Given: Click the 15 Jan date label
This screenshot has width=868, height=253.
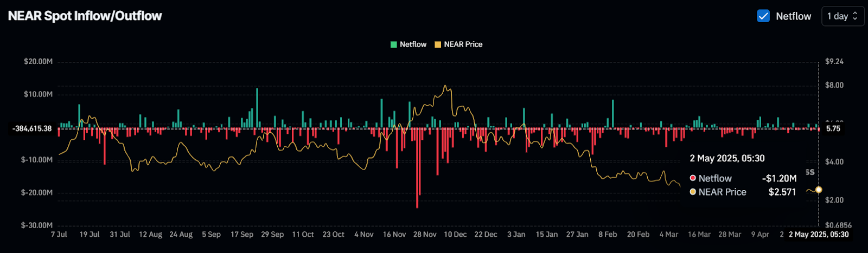Looking at the screenshot, I should pyautogui.click(x=547, y=235).
